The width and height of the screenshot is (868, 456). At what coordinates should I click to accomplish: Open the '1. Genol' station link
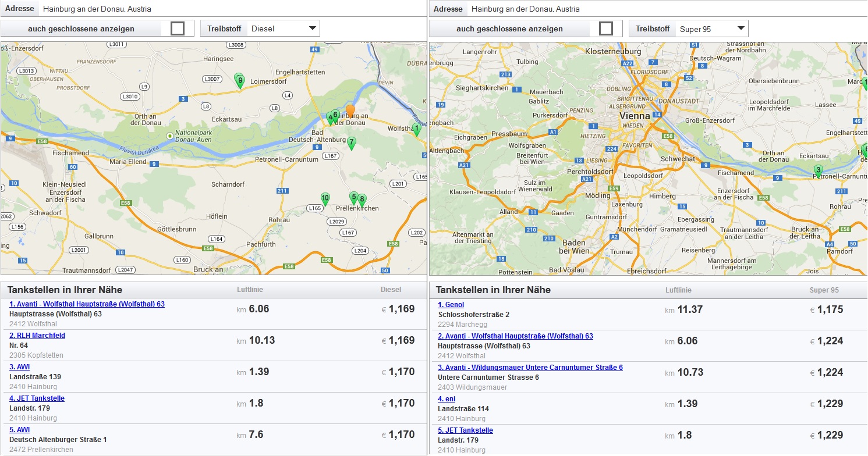(x=451, y=305)
